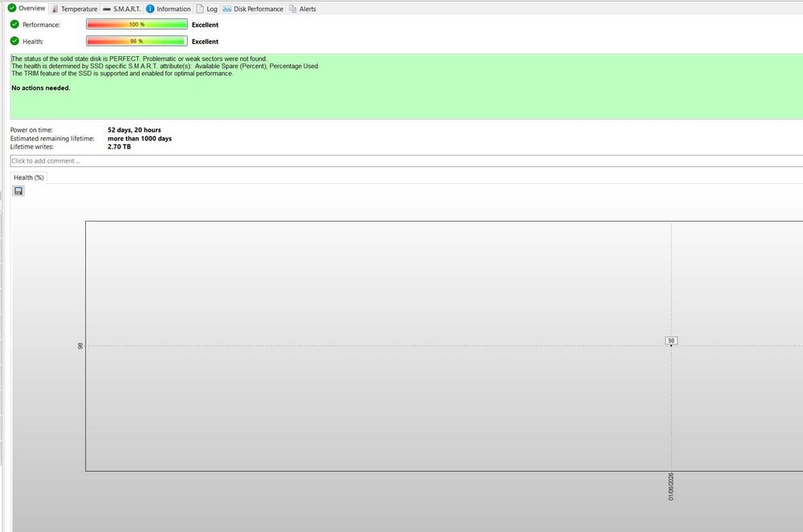Image resolution: width=803 pixels, height=532 pixels.
Task: Open the Overview tab
Action: pyautogui.click(x=26, y=8)
